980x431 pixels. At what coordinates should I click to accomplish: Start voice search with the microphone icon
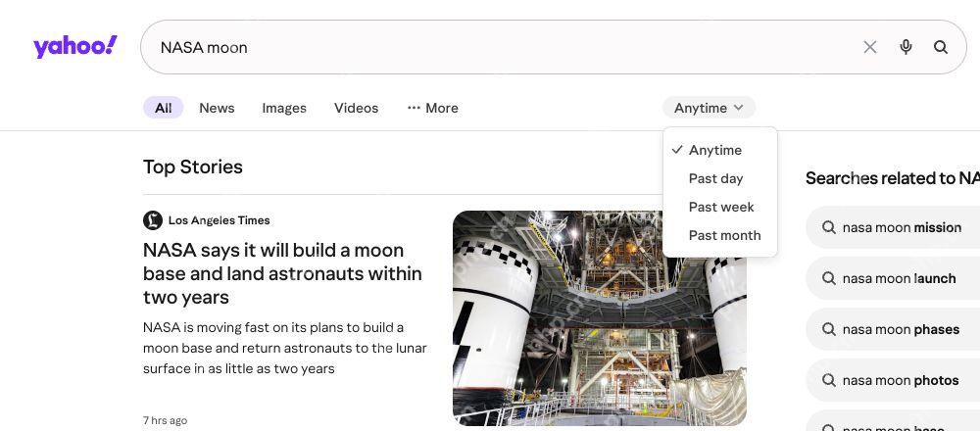[906, 47]
